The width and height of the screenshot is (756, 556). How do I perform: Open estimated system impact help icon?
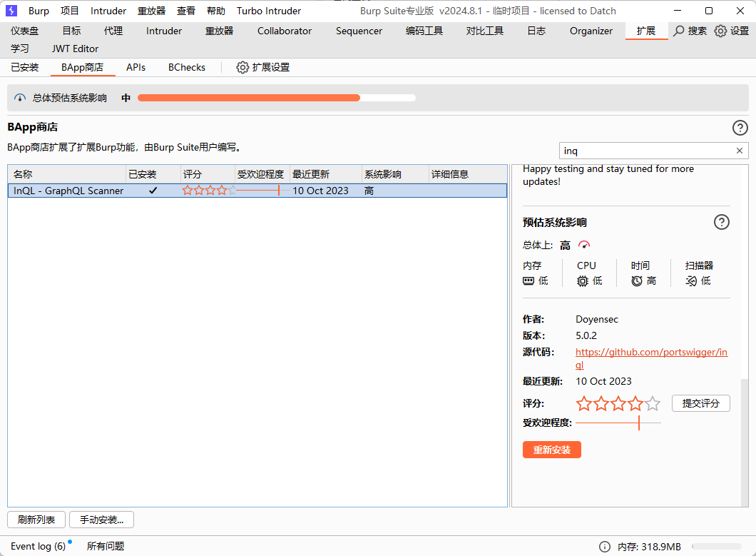[x=721, y=223]
